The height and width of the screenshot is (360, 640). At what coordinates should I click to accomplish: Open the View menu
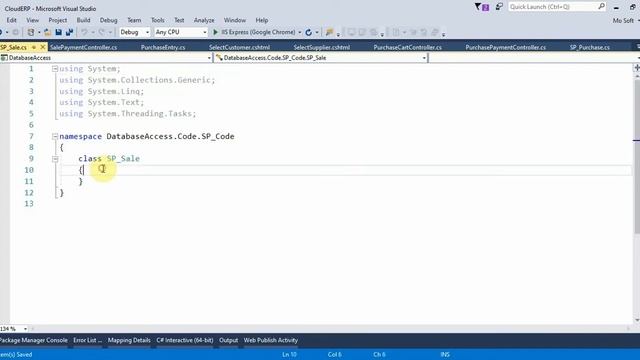(33, 20)
